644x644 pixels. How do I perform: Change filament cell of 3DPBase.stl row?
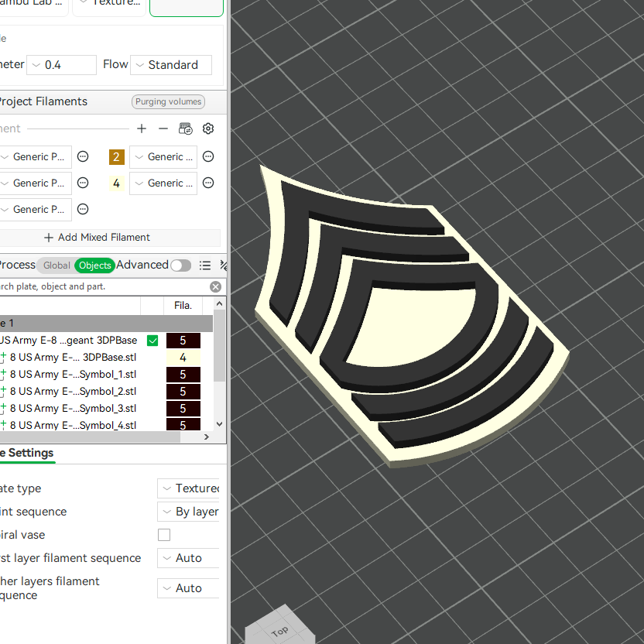(183, 358)
